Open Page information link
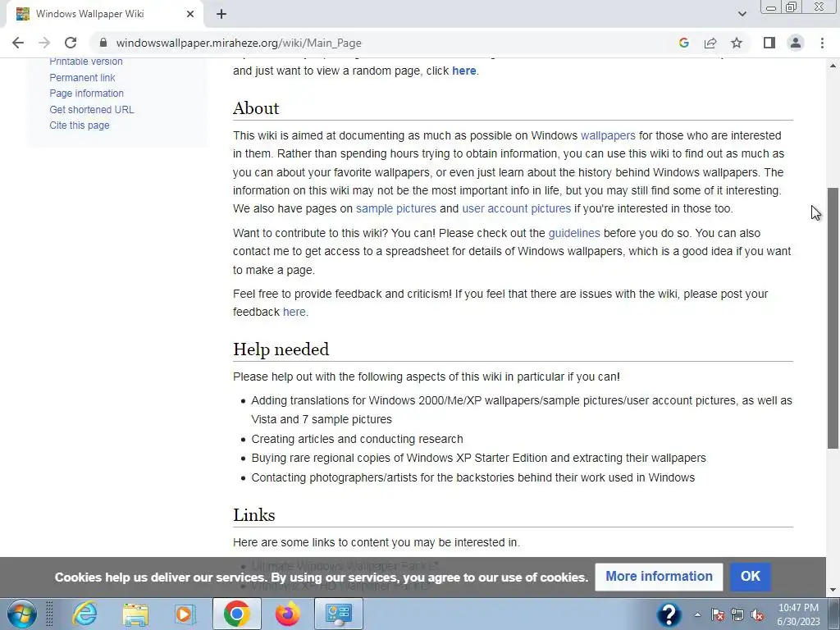This screenshot has height=630, width=840. [86, 94]
